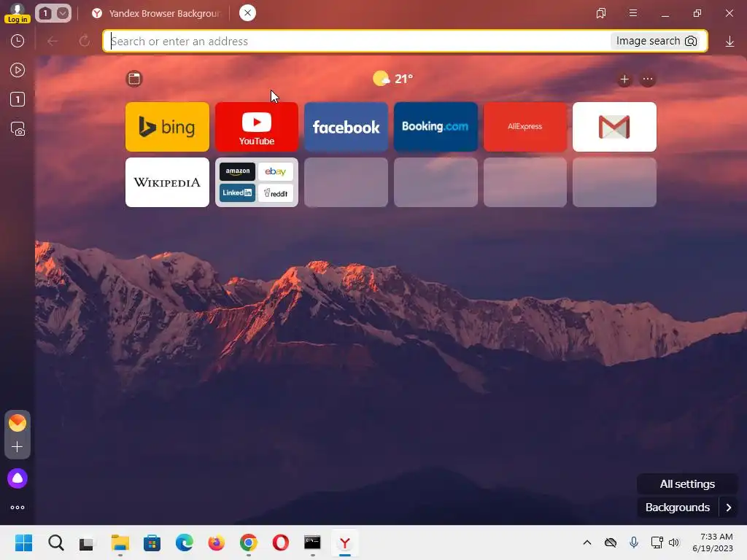
Task: Open taskbar search magnifier
Action: [55, 542]
